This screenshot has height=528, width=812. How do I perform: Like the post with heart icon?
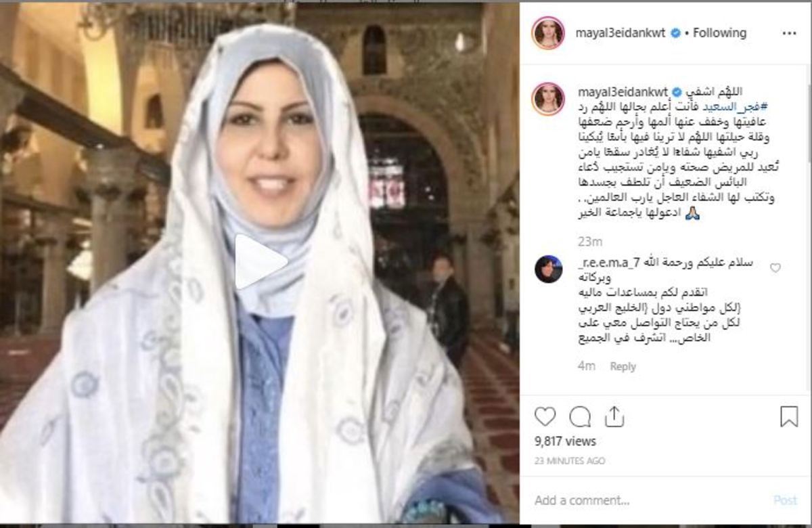pyautogui.click(x=545, y=416)
